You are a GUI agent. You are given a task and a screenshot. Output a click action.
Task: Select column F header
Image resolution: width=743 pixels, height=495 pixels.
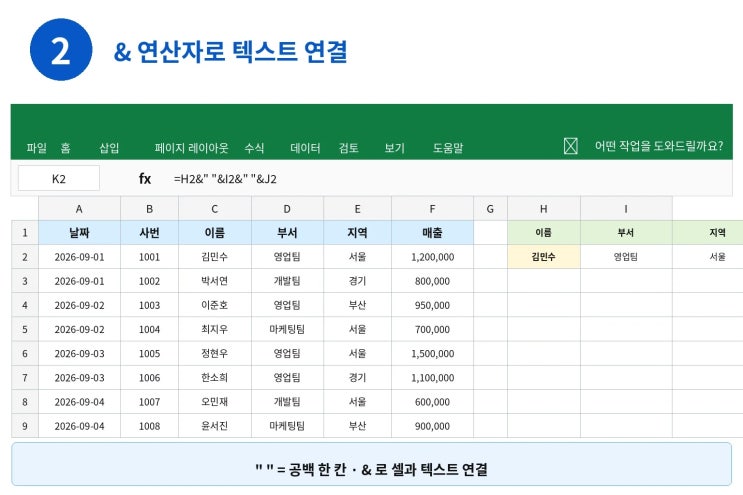click(432, 209)
